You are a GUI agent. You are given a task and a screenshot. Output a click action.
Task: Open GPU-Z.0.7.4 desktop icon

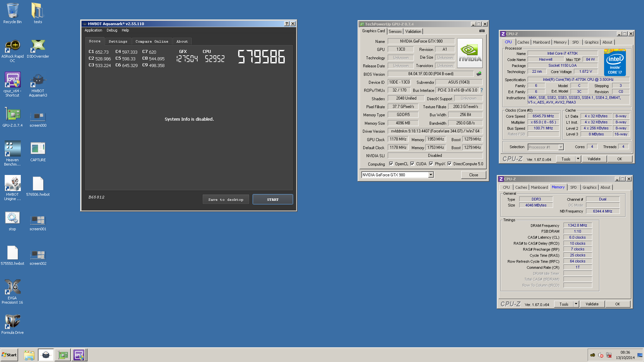(12, 117)
